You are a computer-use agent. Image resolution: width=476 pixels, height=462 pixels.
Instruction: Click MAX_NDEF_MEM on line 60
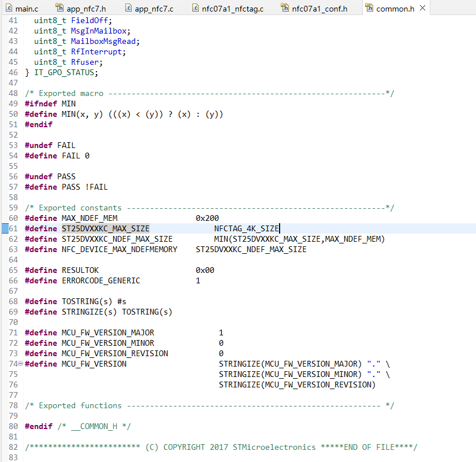[x=90, y=218]
